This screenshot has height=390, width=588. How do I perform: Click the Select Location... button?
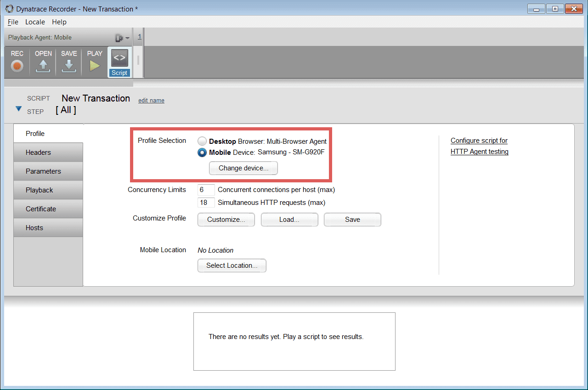(232, 266)
